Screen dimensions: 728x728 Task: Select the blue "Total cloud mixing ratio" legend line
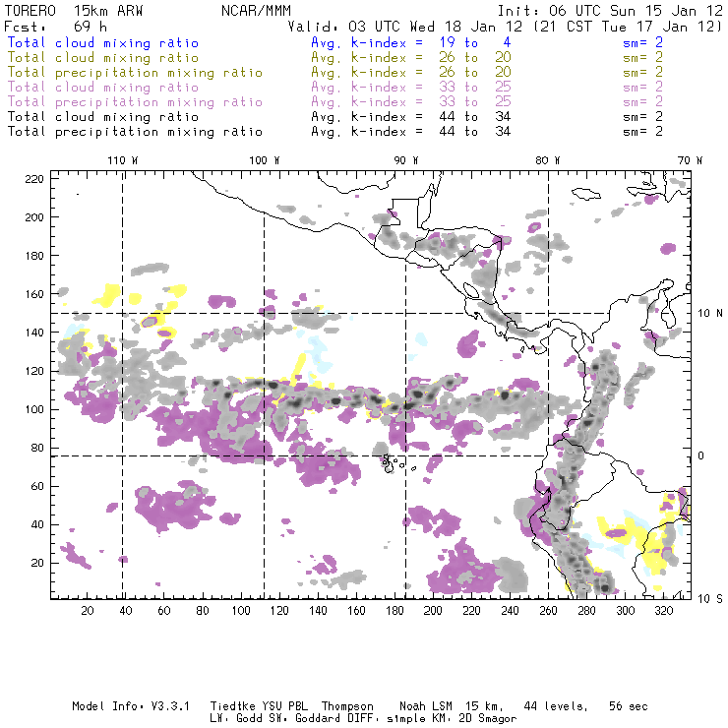click(x=103, y=42)
